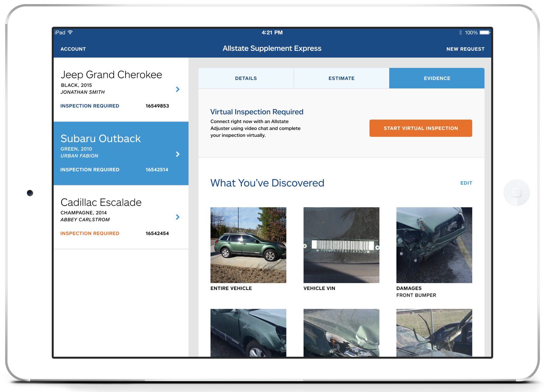Click Jeep's Inspection Required status
Viewport: 548px width, 392px height.
(90, 106)
